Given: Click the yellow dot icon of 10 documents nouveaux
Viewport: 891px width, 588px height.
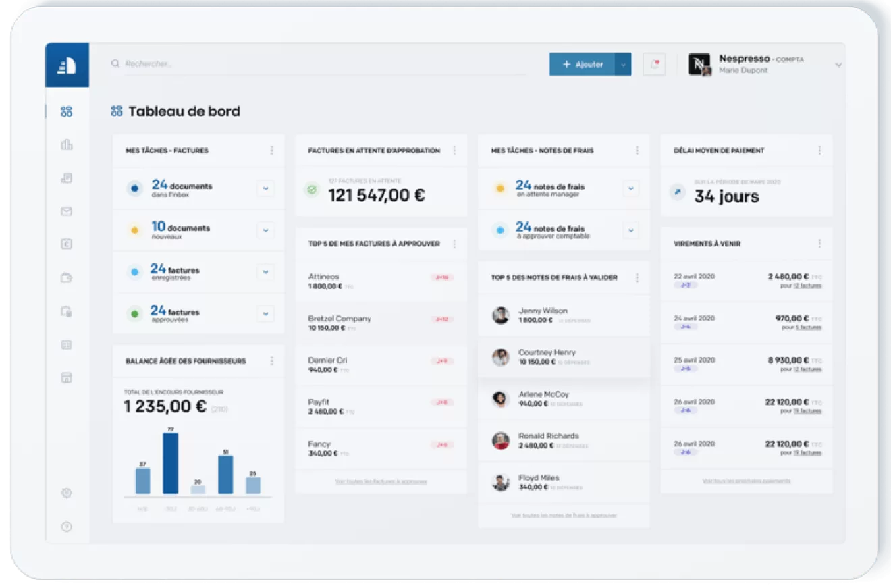Looking at the screenshot, I should pos(135,231).
